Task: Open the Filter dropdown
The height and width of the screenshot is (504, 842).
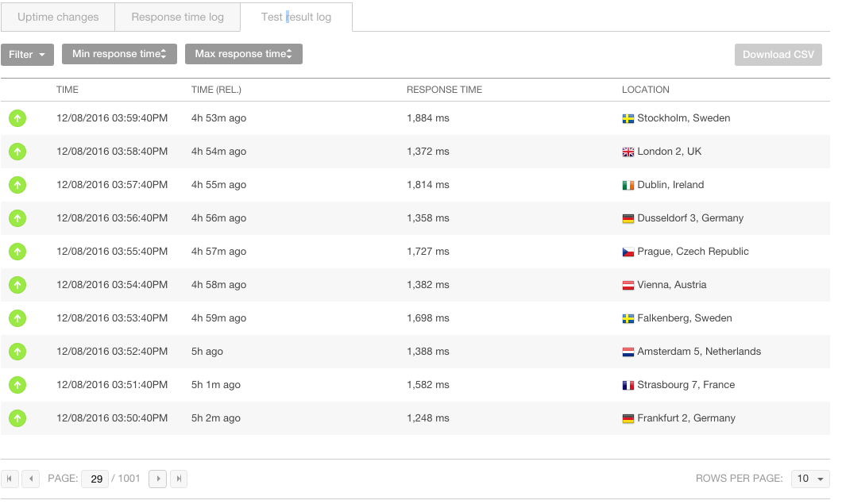Action: point(27,55)
